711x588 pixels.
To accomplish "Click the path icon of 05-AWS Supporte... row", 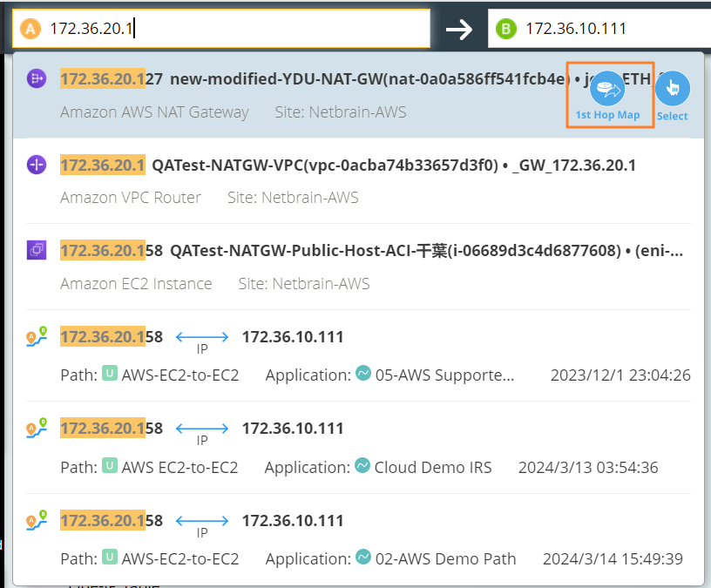I will pos(37,336).
